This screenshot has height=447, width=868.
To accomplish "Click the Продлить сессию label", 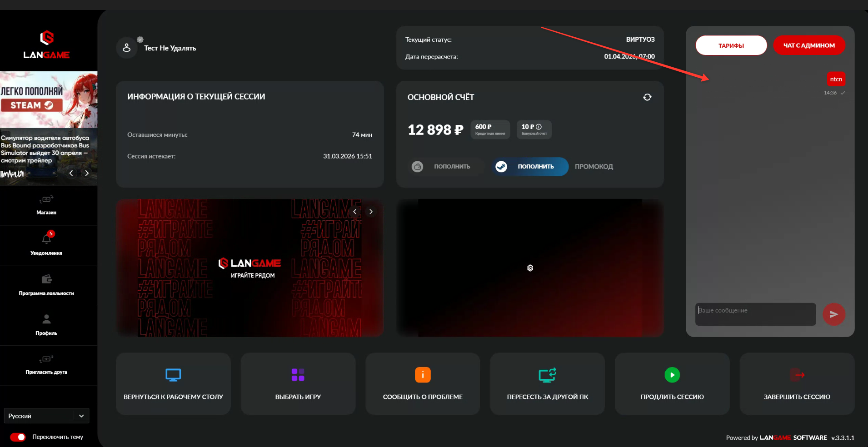I will coord(672,397).
